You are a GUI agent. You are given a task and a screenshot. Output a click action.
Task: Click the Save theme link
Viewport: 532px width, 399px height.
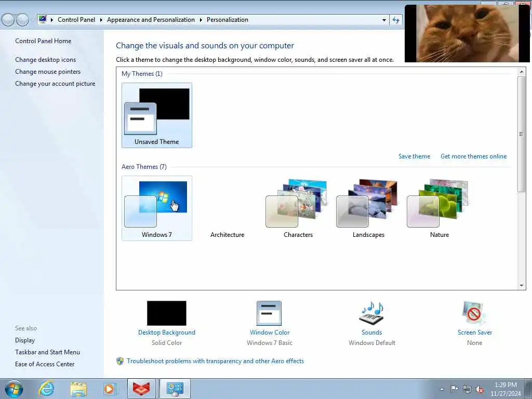tap(414, 156)
